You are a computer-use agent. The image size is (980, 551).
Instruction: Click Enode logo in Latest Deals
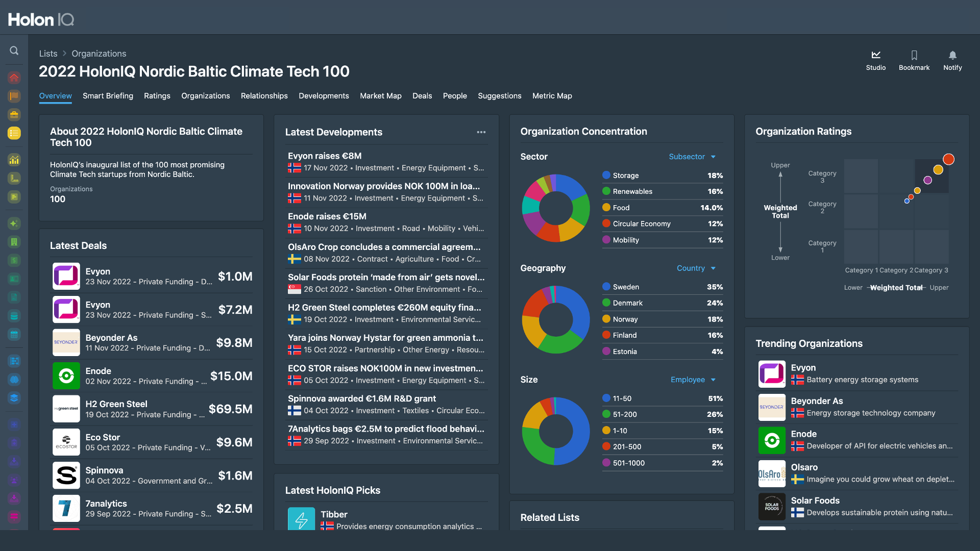tap(66, 375)
